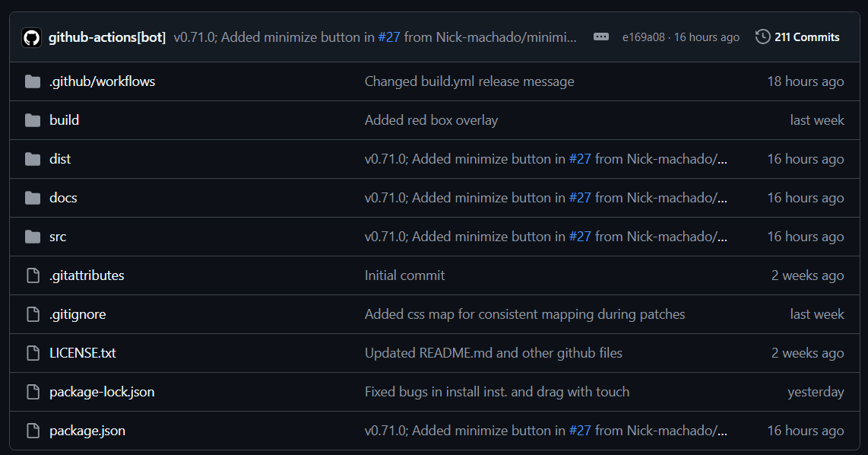Click the package.json file icon
This screenshot has height=455, width=868.
tap(33, 431)
